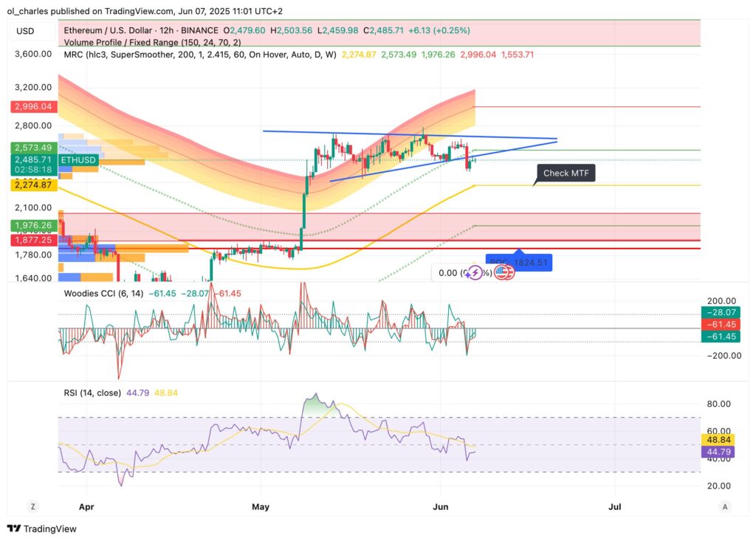Click the A button on timeline right edge
The height and width of the screenshot is (541, 756).
pos(724,507)
